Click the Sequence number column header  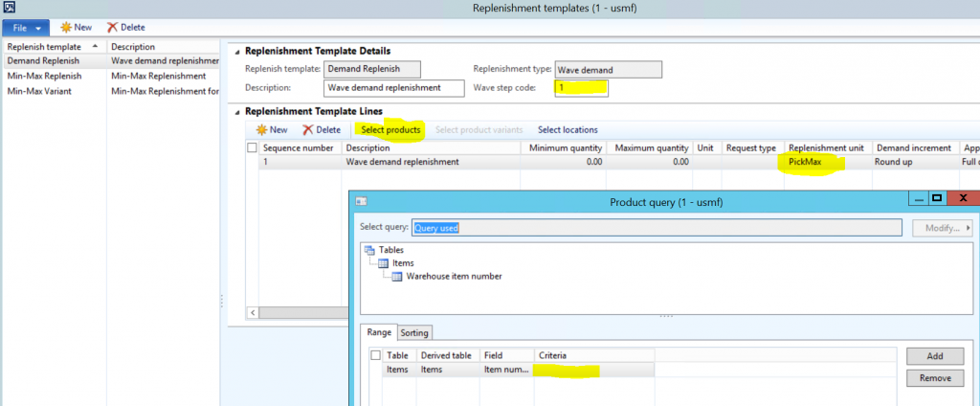[x=300, y=148]
